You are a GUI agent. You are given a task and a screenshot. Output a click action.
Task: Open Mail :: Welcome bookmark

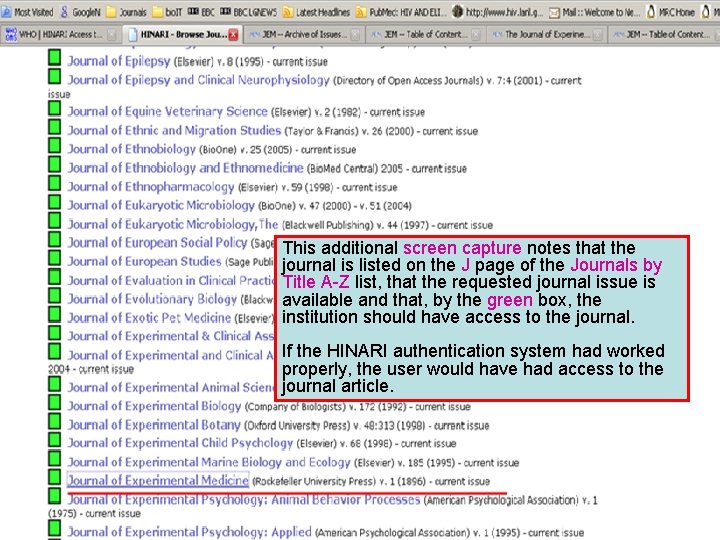click(x=595, y=12)
